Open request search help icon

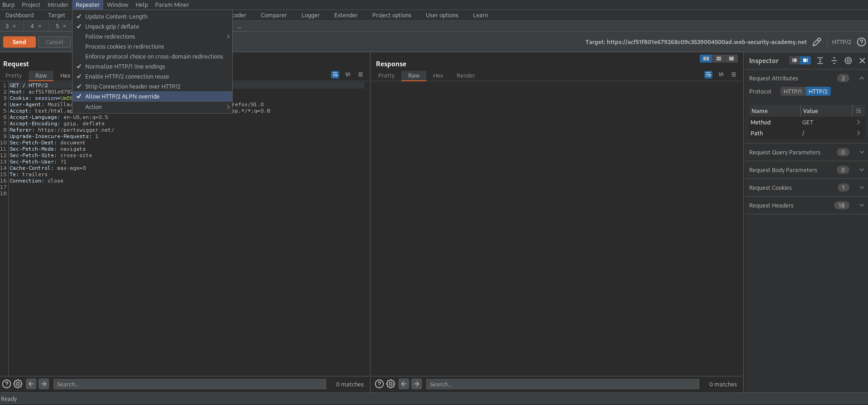click(6, 384)
